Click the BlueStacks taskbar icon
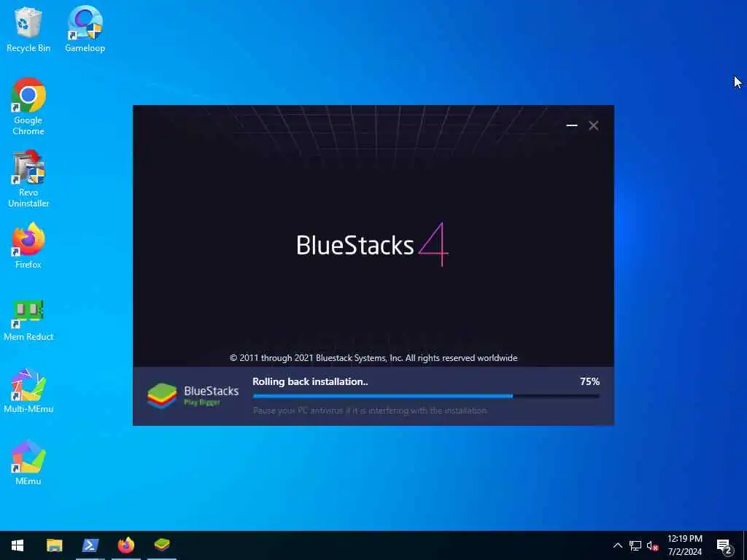Screen dimensions: 747x560 [x=162, y=545]
